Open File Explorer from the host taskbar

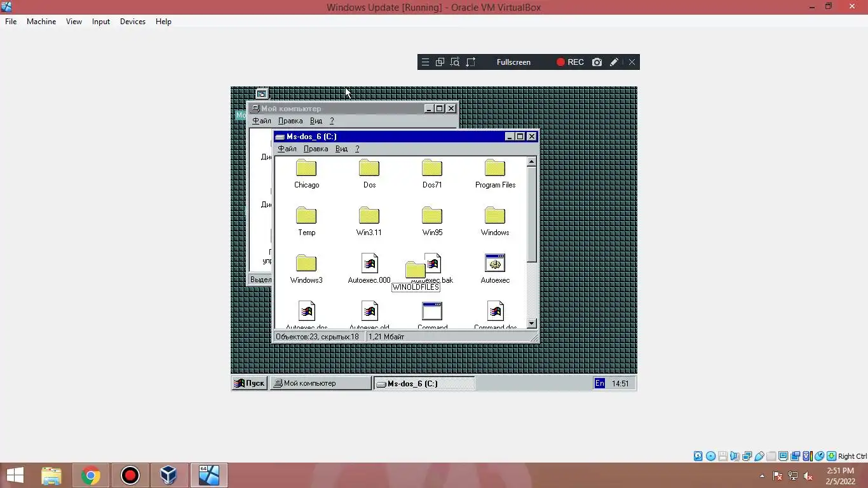tap(51, 475)
